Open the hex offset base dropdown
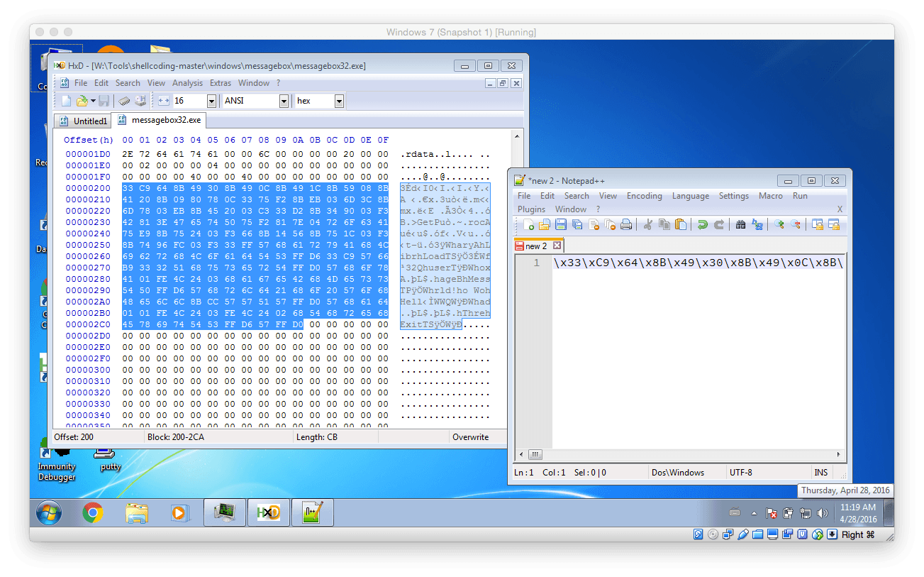Viewport: 924px width, 577px height. click(x=339, y=101)
